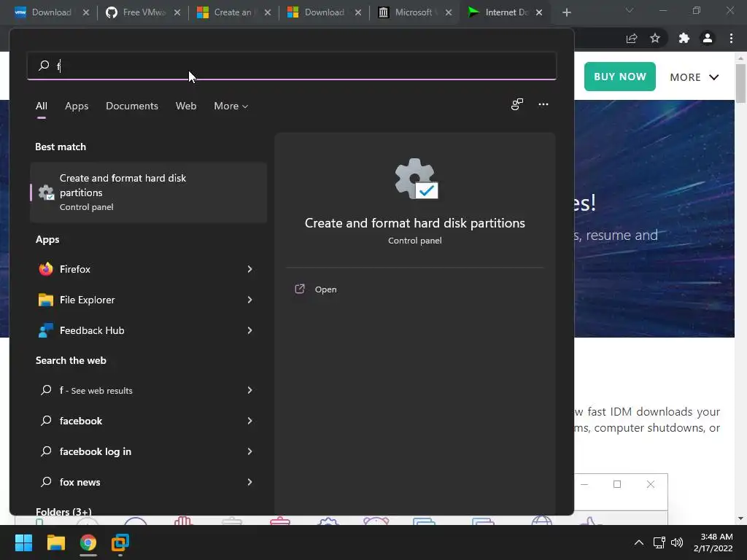The image size is (747, 560).
Task: Expand the facebook web suggestion arrow
Action: click(249, 421)
